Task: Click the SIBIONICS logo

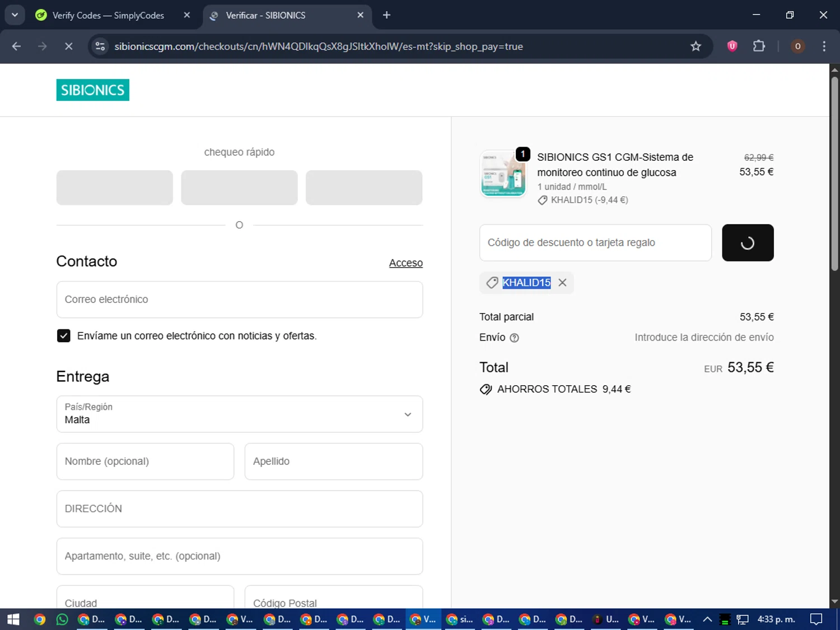Action: (x=92, y=90)
